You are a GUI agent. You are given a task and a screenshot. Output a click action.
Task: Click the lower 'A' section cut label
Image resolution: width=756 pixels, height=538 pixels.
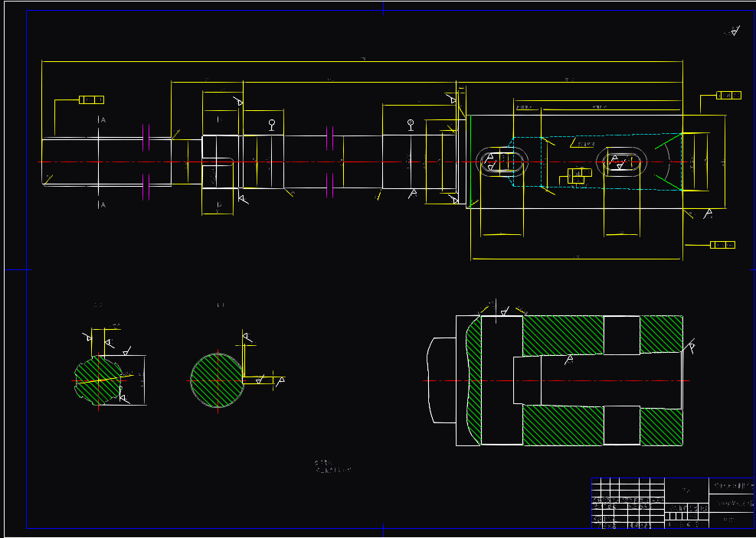click(103, 204)
